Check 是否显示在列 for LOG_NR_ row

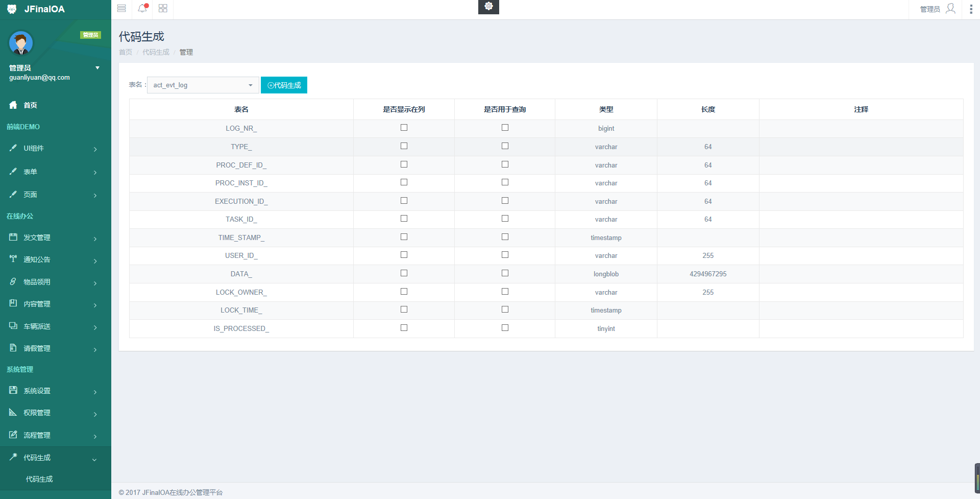pyautogui.click(x=404, y=128)
